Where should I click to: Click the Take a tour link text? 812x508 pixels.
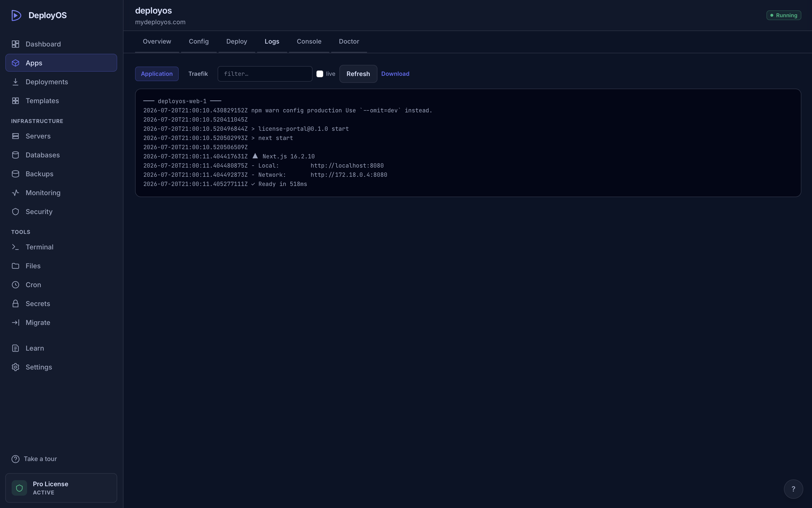coord(40,459)
